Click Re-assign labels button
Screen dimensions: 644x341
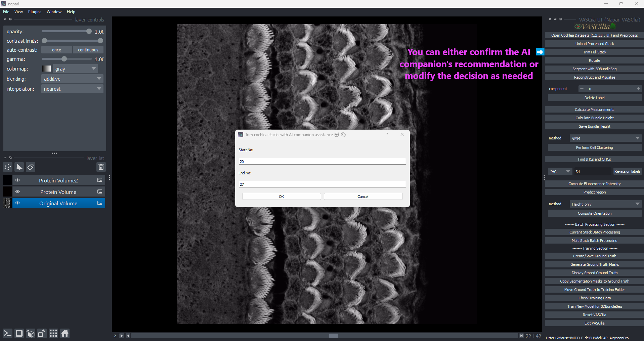pos(627,171)
